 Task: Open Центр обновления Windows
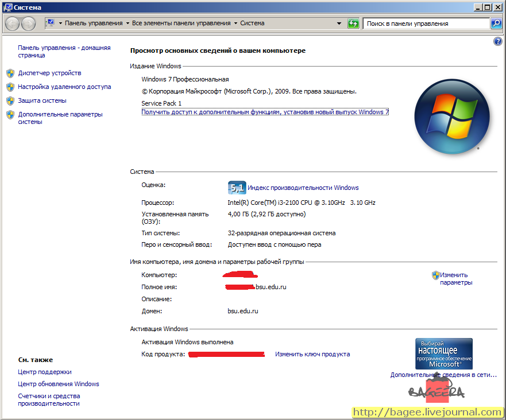click(59, 384)
